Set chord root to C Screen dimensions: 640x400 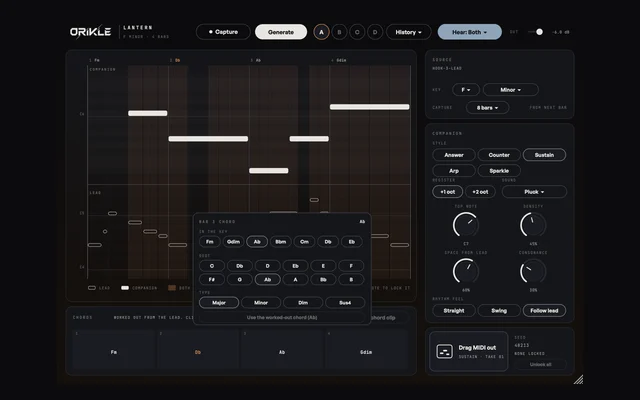pos(212,266)
